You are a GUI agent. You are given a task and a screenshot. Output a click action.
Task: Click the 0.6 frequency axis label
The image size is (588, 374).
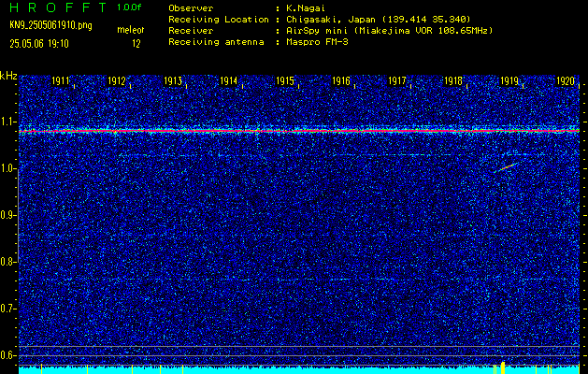click(x=7, y=355)
